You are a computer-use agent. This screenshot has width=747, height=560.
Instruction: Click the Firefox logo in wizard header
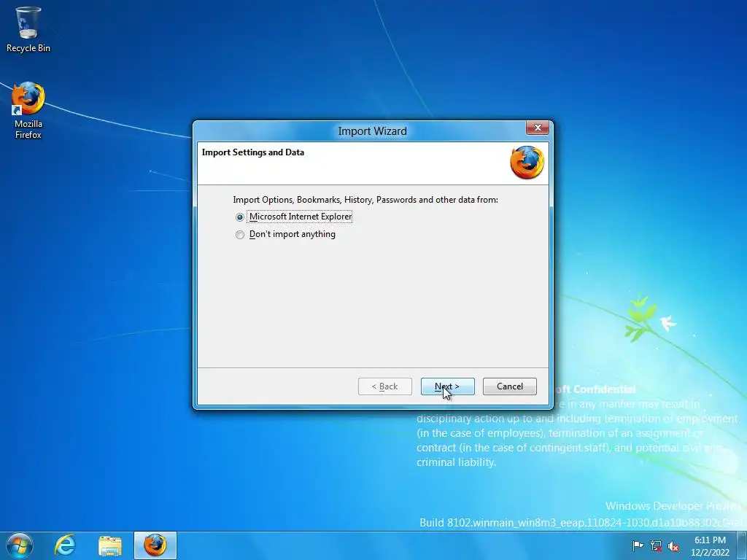pos(527,163)
